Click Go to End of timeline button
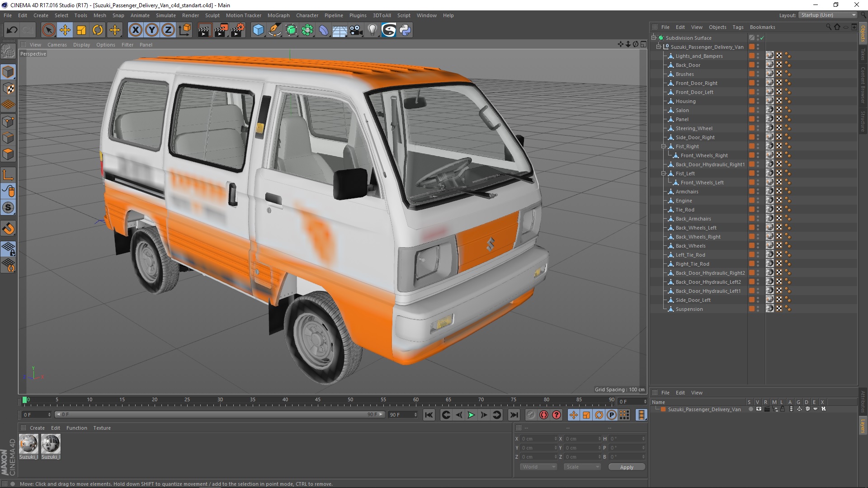Screen dimensions: 868x488 click(514, 415)
